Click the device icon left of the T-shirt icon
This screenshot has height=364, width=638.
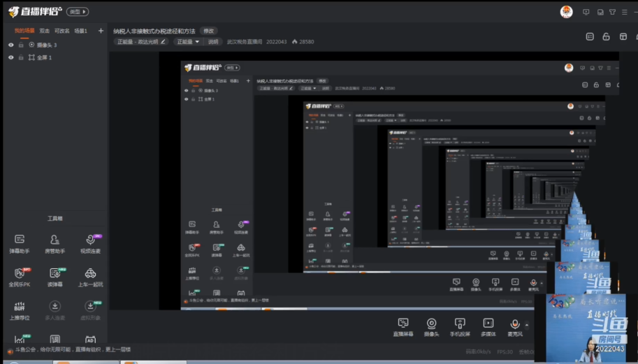600,12
